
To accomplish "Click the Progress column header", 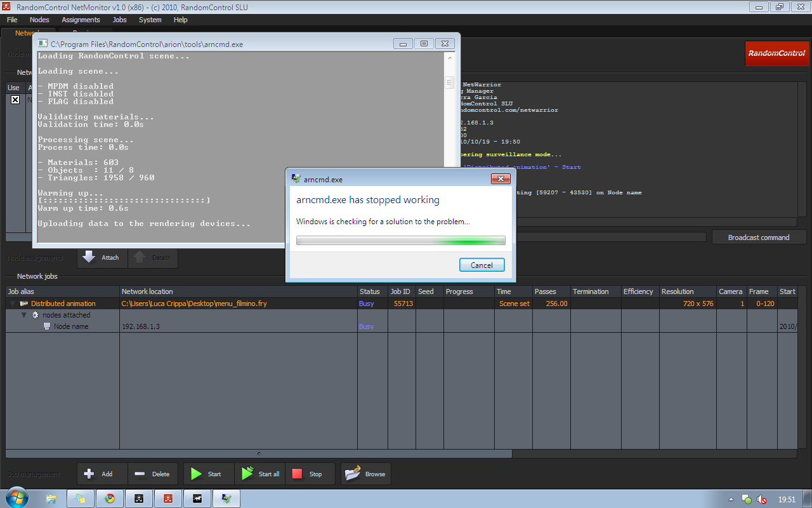I will point(469,291).
